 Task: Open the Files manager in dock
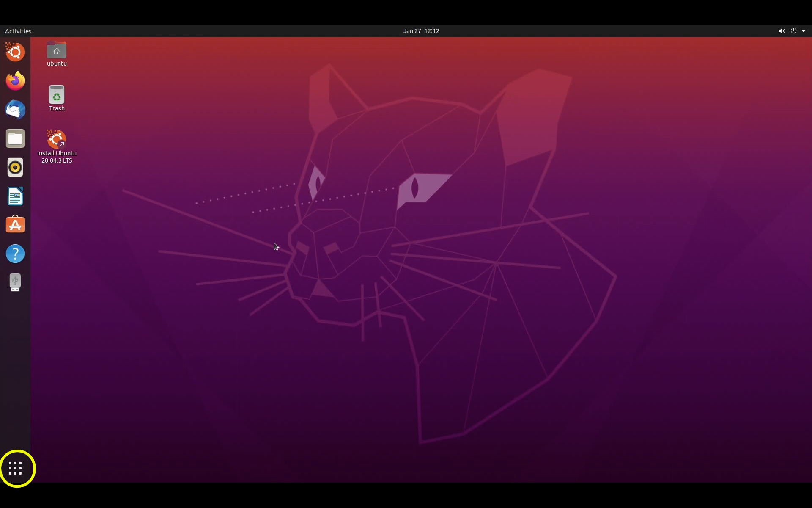point(15,138)
